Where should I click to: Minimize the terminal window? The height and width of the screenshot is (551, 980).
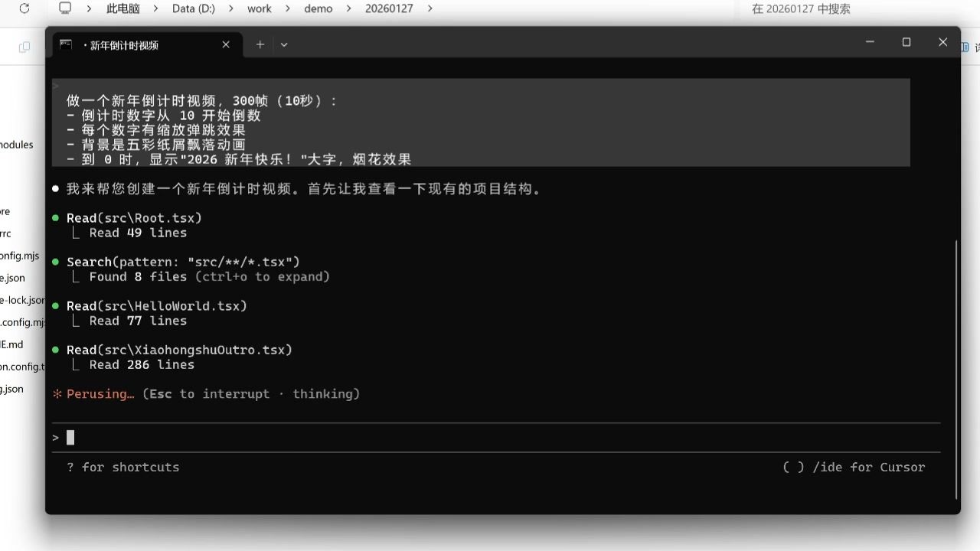coord(870,42)
